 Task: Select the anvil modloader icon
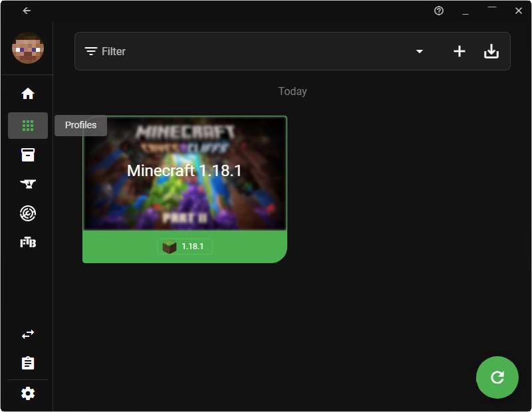(x=27, y=183)
